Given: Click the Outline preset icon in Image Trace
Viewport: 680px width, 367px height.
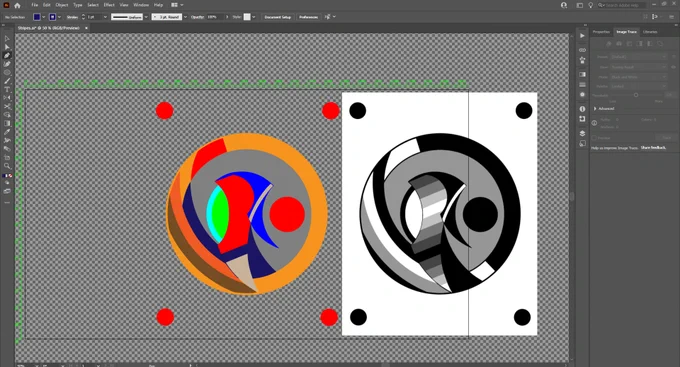Looking at the screenshot, I should [660, 44].
